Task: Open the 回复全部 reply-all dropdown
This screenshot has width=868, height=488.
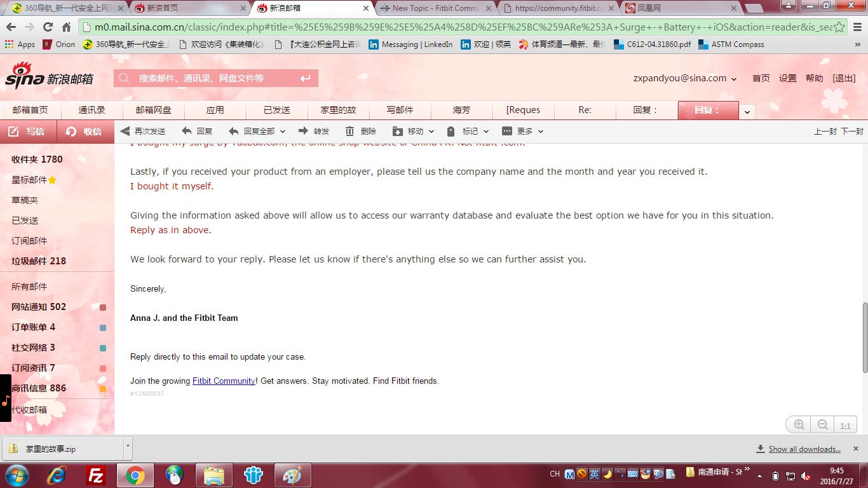Action: point(283,132)
